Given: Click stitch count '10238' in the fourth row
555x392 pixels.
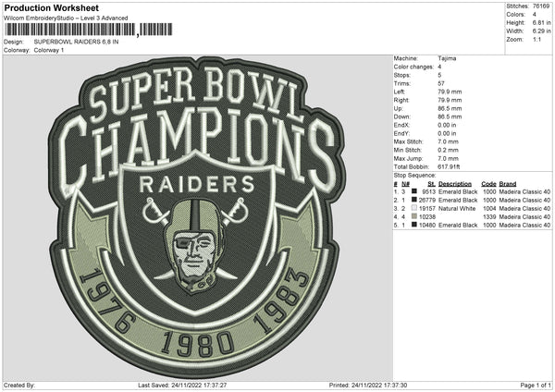Looking at the screenshot, I should pos(427,217).
